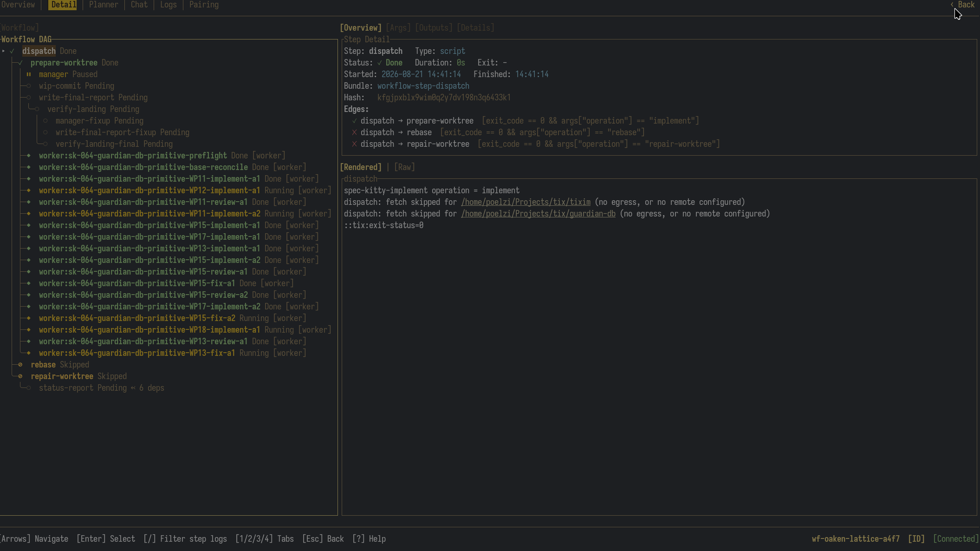Screen dimensions: 980x551
Task: Open the /home/poelzi/Projects/tix/guardian-db path link
Action: tap(539, 214)
